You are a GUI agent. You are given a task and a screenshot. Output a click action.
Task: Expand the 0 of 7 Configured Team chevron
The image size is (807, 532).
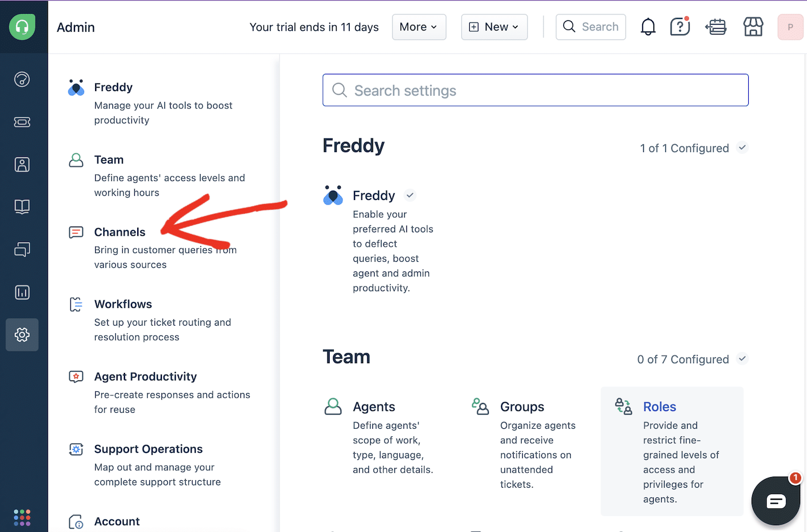[742, 359]
